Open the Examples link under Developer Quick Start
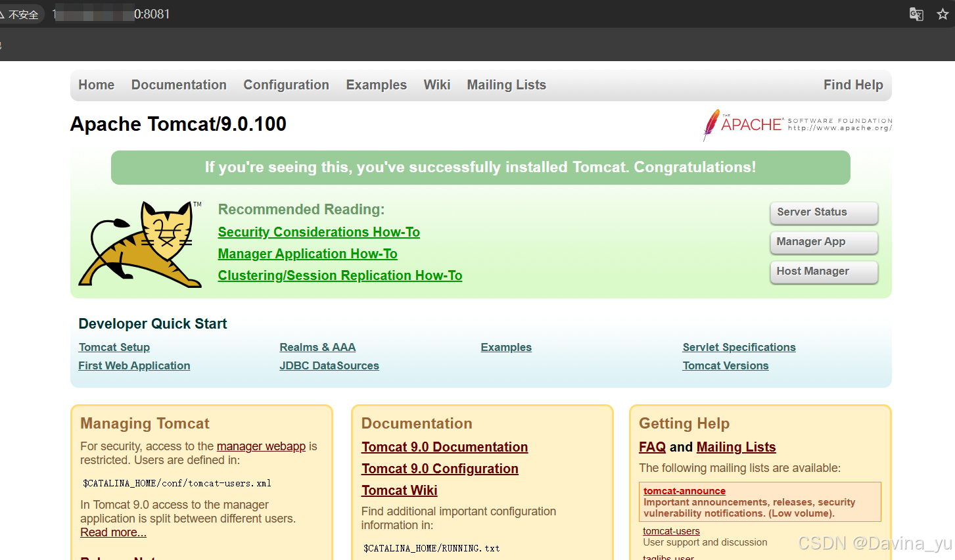The width and height of the screenshot is (955, 560). [506, 347]
